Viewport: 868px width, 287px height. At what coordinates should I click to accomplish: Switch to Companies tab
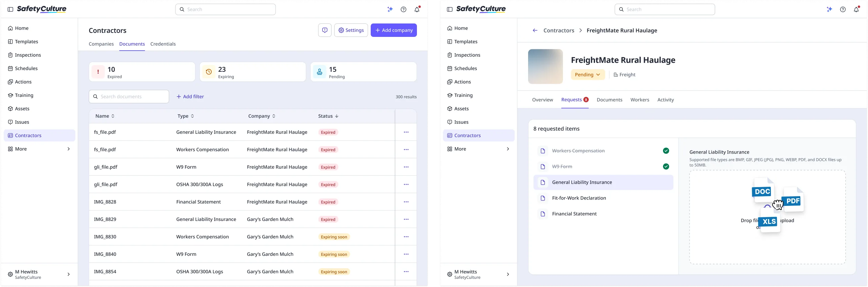(x=101, y=44)
